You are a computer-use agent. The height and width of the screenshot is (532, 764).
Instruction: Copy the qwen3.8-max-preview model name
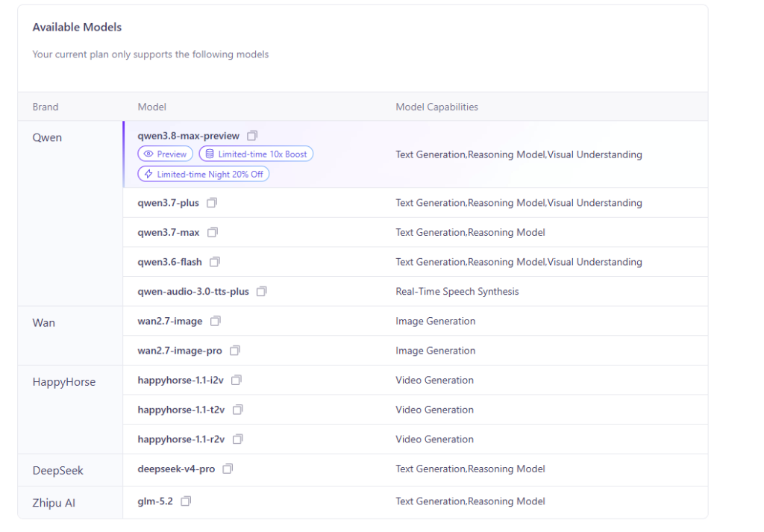pyautogui.click(x=252, y=136)
